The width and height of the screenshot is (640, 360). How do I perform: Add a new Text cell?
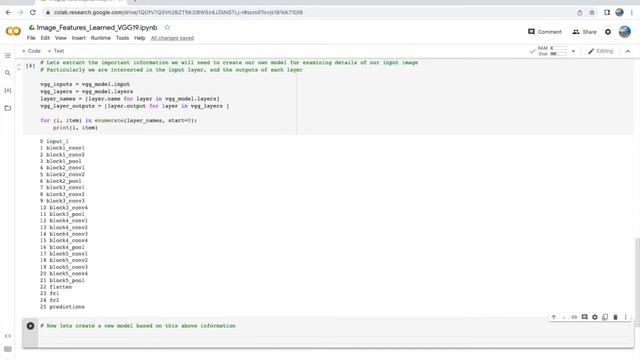pos(56,51)
